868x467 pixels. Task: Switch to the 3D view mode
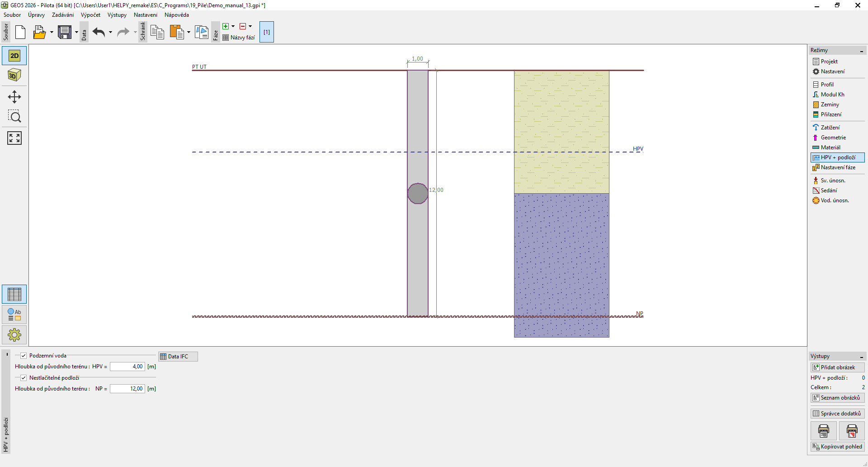tap(14, 75)
